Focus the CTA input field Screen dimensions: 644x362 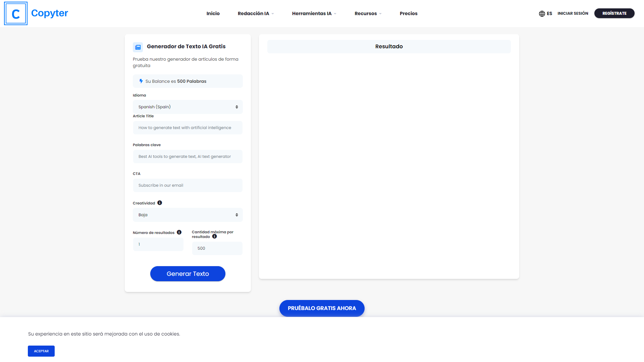point(188,185)
